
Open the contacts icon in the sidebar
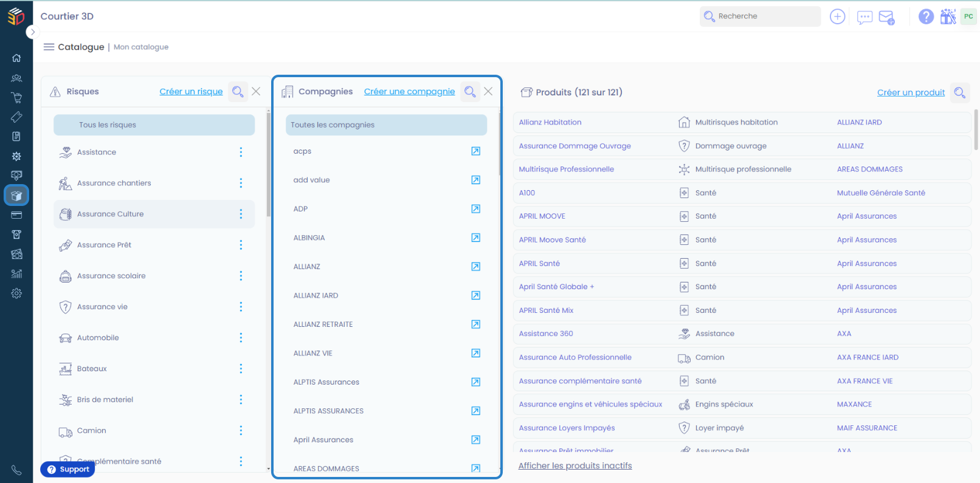click(x=16, y=78)
